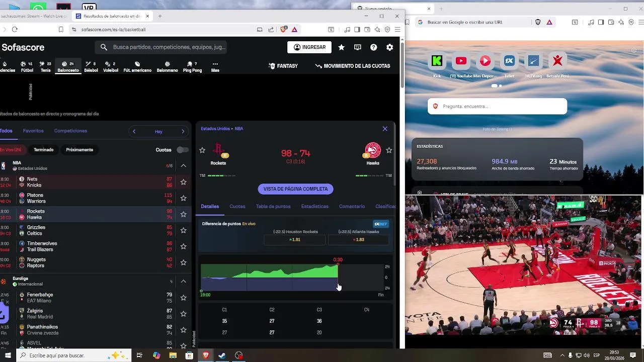Show hidden icons in the system tray
Image resolution: width=644 pixels, height=362 pixels.
(562, 355)
